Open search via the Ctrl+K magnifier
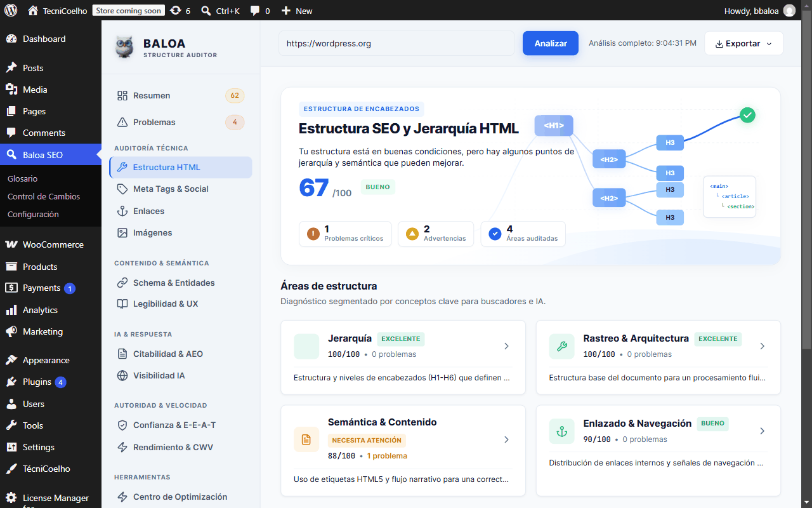 click(206, 11)
